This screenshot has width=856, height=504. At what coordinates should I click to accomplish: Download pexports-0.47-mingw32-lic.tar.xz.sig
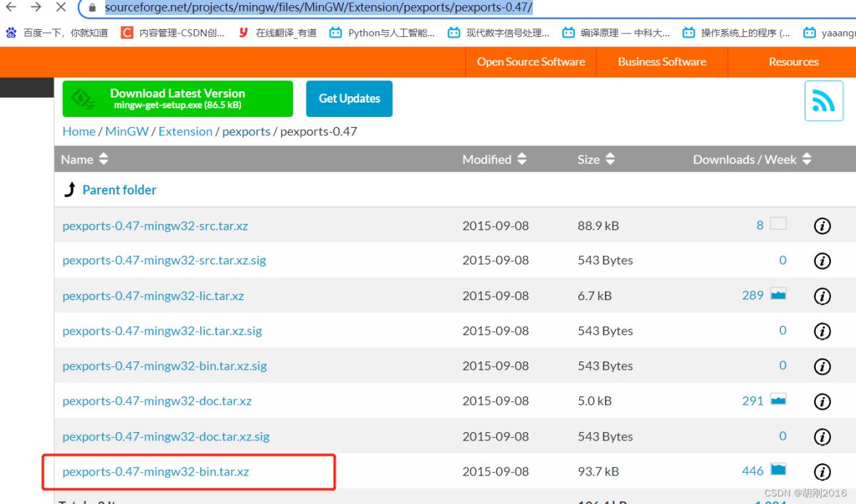[x=162, y=331]
